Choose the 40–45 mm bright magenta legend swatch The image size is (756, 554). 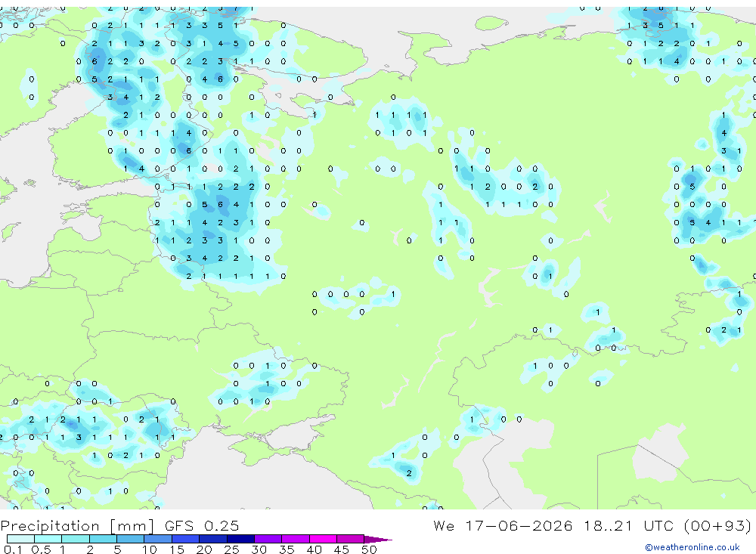pos(323,539)
